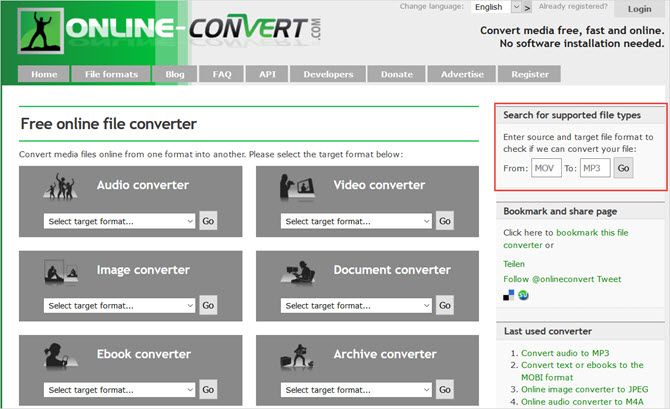Viewport: 670px width, 409px height.
Task: Open the File formats tab
Action: click(x=111, y=74)
